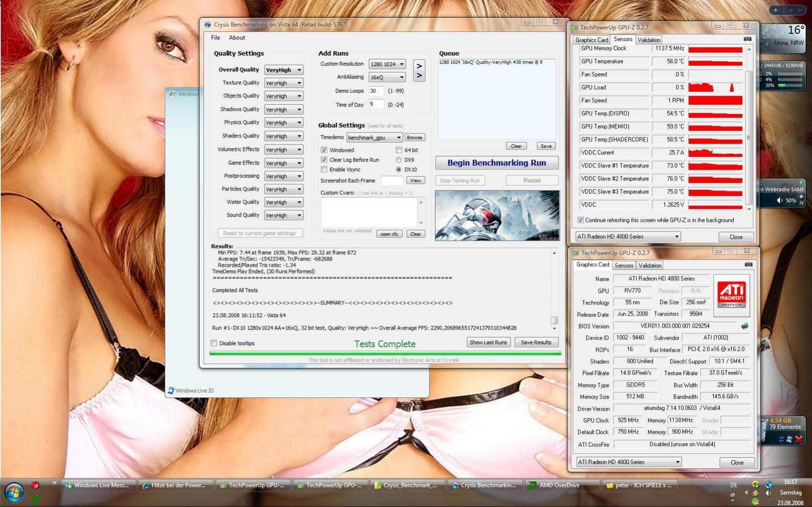812x507 pixels.
Task: Click the window icon in the recycle bin gadget
Action: (x=790, y=439)
